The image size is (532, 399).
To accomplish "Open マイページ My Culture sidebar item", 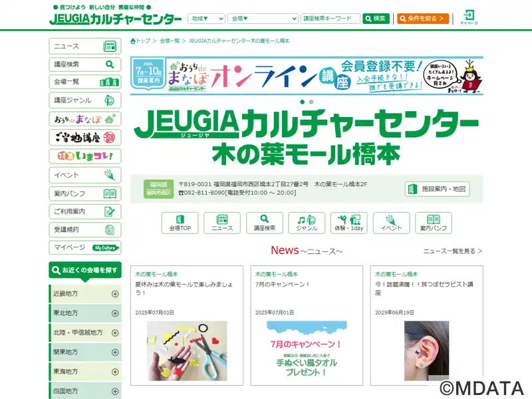I will tap(85, 247).
